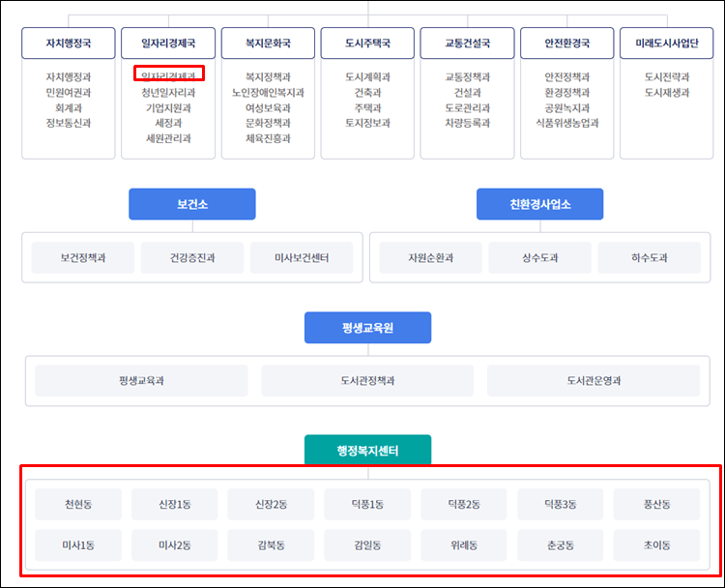
Task: Click the blue 평생교육원 button
Action: click(x=367, y=328)
